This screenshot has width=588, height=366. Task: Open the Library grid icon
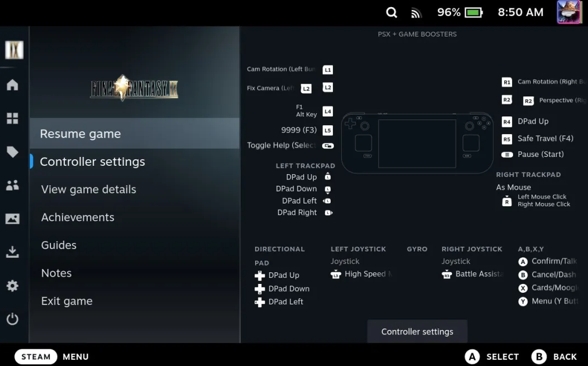click(x=12, y=118)
